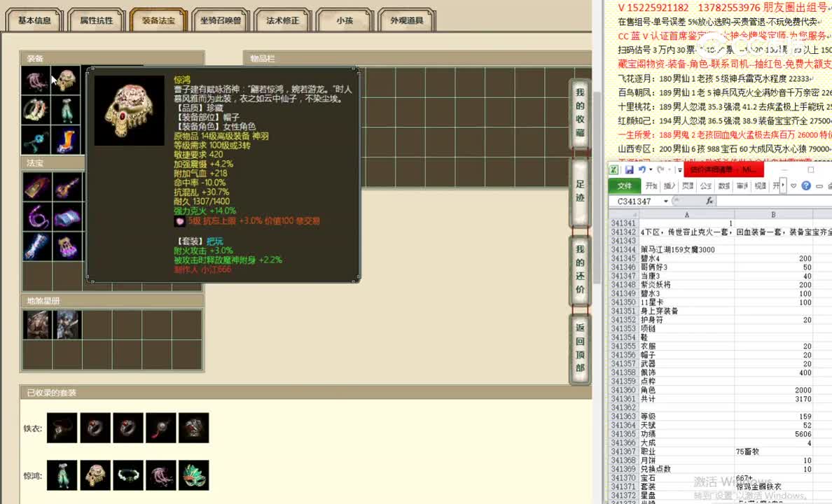
Task: Open the Insert Function fx icon
Action: click(709, 201)
